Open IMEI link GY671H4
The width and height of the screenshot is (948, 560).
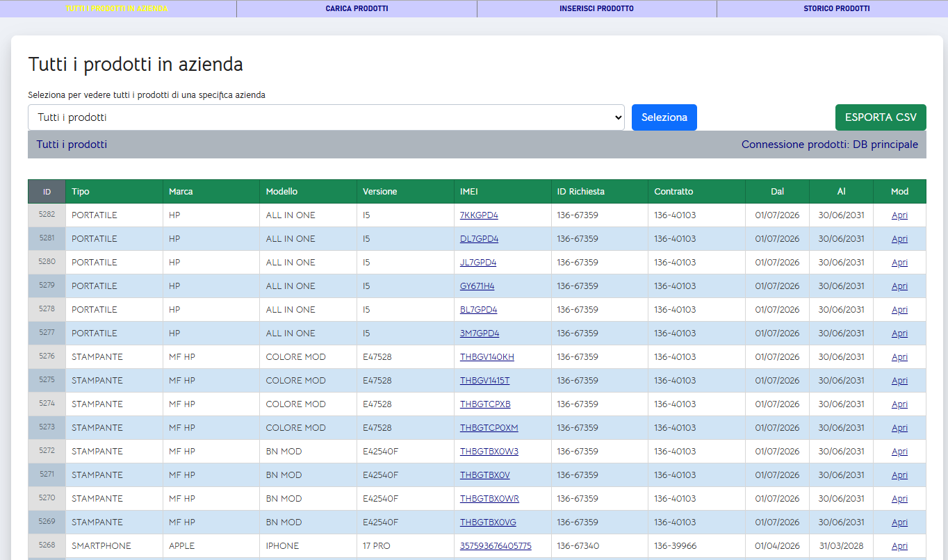tap(477, 286)
